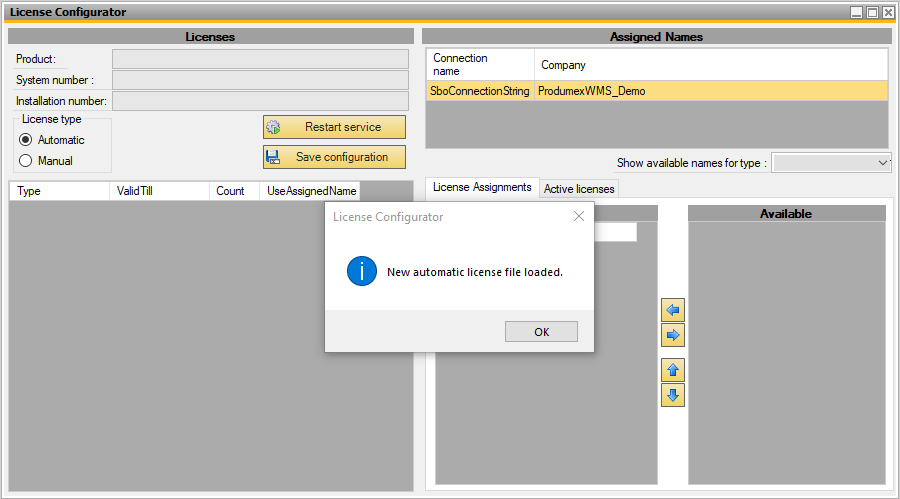Select the SboConnectionString row
This screenshot has height=499, width=900.
[x=480, y=91]
